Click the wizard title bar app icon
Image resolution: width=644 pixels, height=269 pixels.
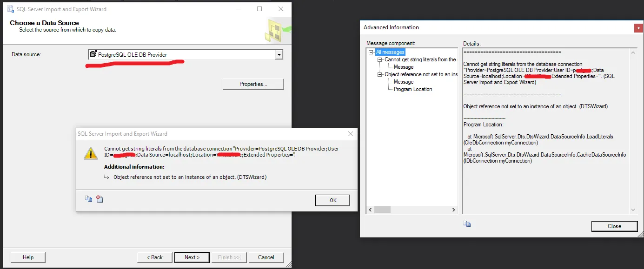pos(10,9)
